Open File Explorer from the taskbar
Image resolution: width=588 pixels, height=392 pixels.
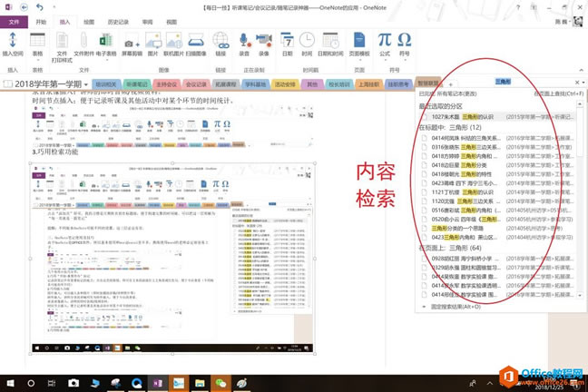(200, 383)
